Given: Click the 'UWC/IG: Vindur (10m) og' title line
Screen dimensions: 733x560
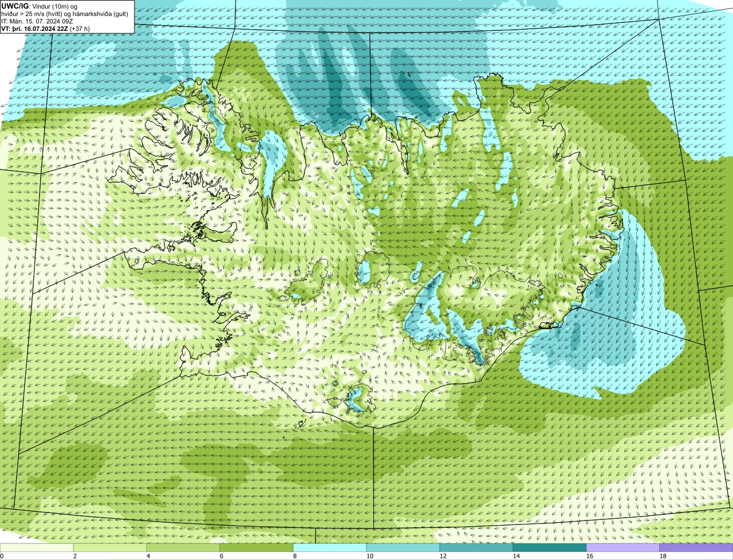Looking at the screenshot, I should (40, 6).
